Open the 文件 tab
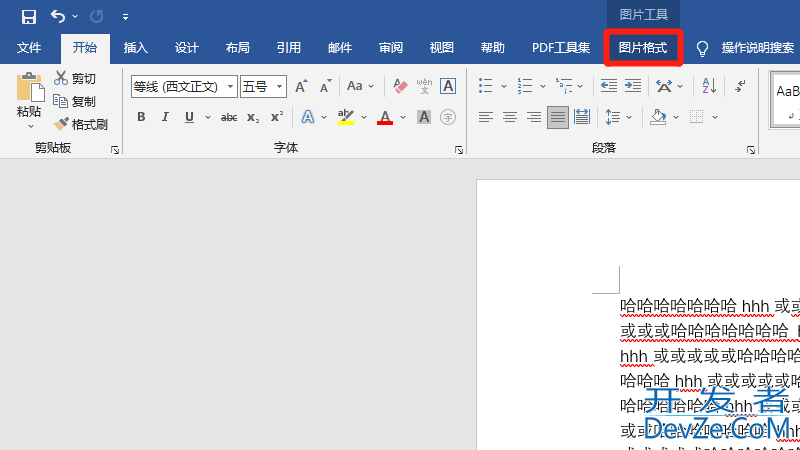 coord(29,48)
